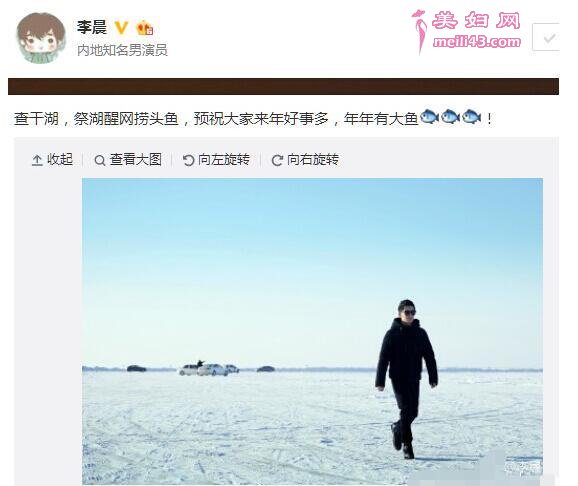
Task: Click the 内地知名男演员 description text
Action: click(x=122, y=50)
